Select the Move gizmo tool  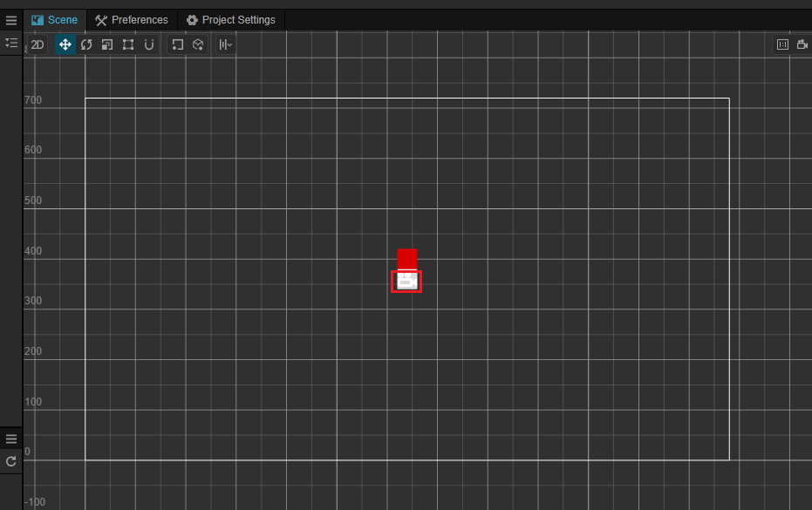click(65, 44)
